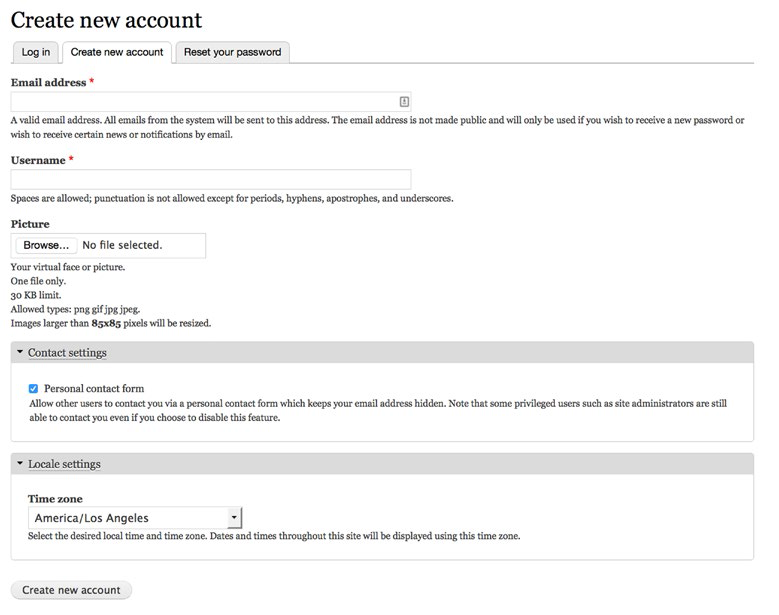The width and height of the screenshot is (779, 615).
Task: Focus the Email address input field
Action: pyautogui.click(x=211, y=101)
